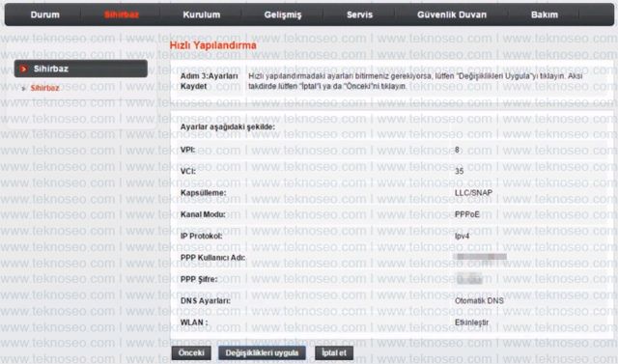Click the WLAN Etkinleştir value
This screenshot has width=618, height=364.
pos(472,322)
